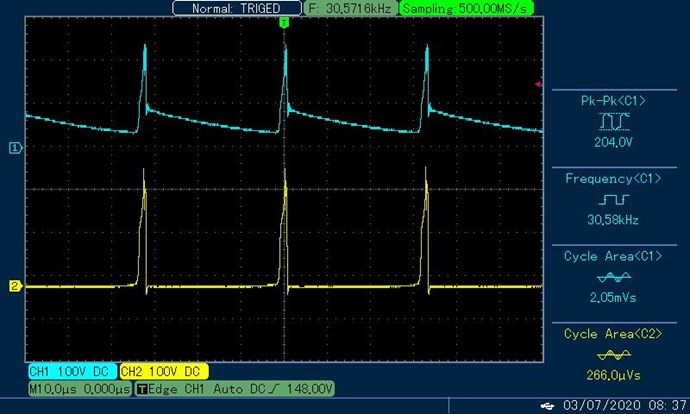Select the CH1 100V DC label

pos(72,371)
